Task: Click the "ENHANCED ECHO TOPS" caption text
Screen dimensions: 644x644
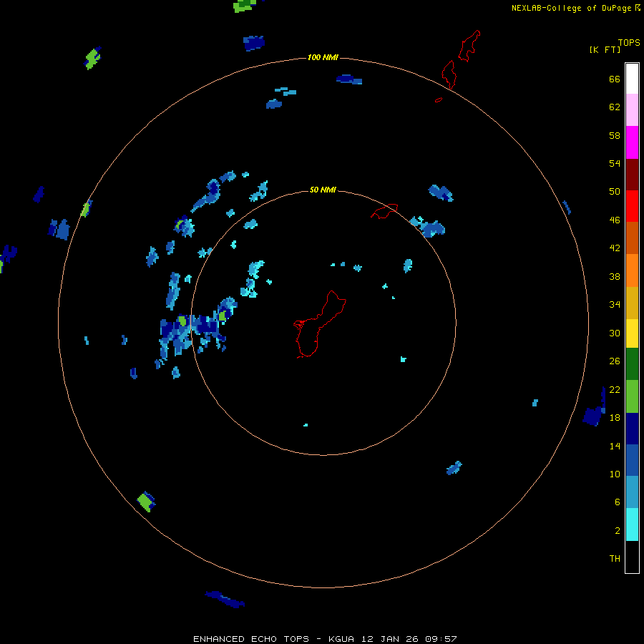Action: coord(251,639)
